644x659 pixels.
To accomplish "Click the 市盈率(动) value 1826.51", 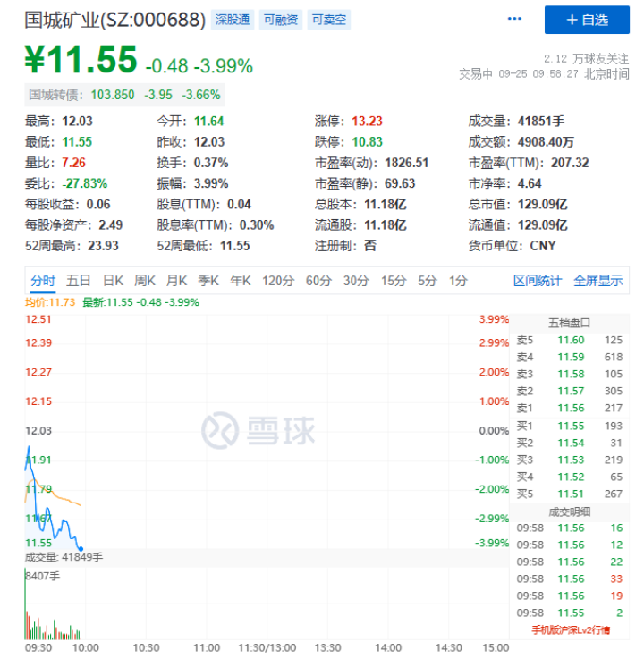I will click(406, 162).
